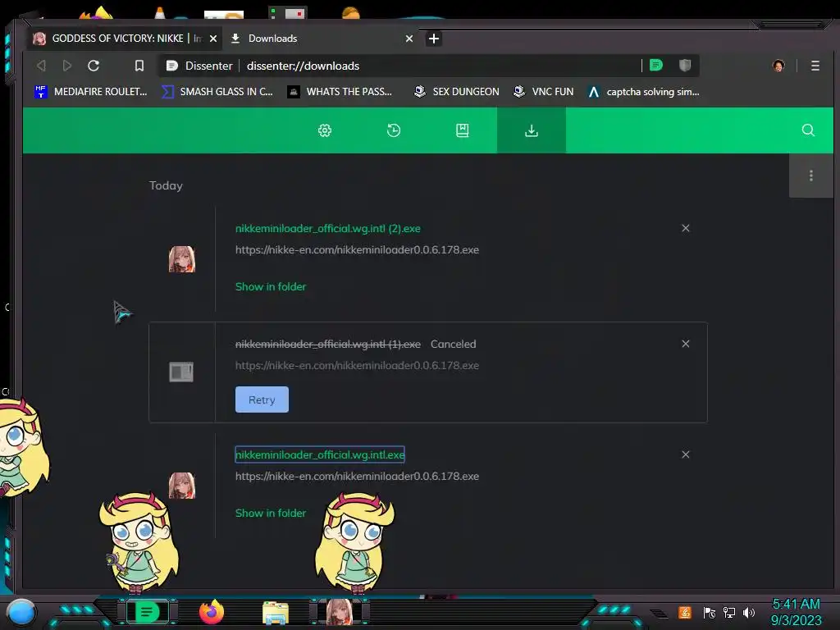Select the Downloads icon in green toolbar

click(x=532, y=130)
